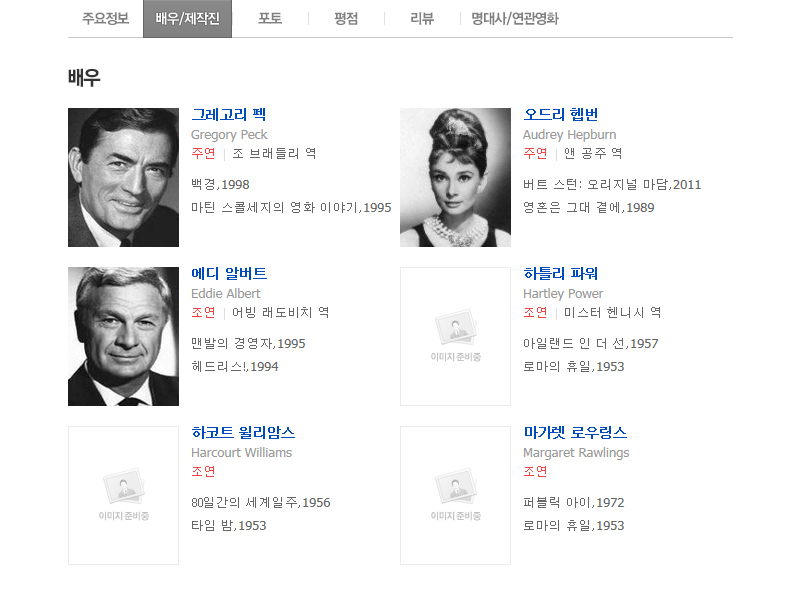Click the English name Harcourt Williams
Viewport: 800px width, 600px height.
coord(242,453)
